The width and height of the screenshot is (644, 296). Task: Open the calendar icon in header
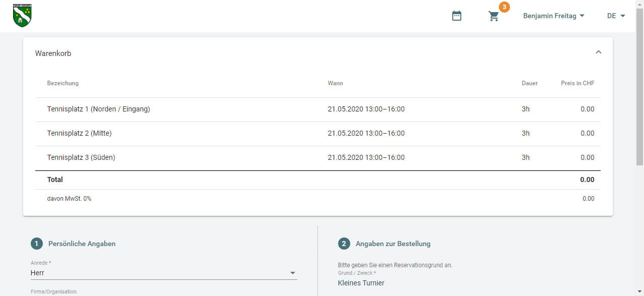tap(457, 16)
